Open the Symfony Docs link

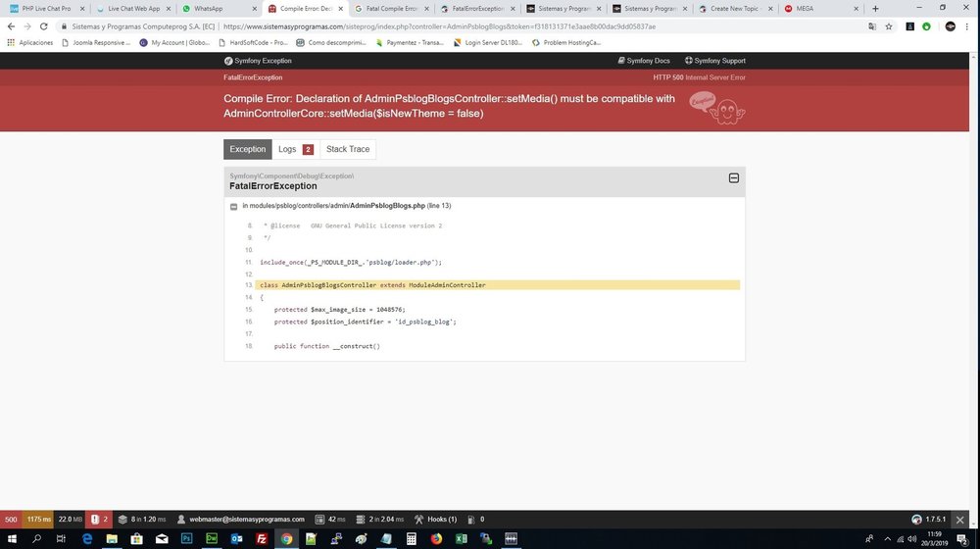(644, 61)
